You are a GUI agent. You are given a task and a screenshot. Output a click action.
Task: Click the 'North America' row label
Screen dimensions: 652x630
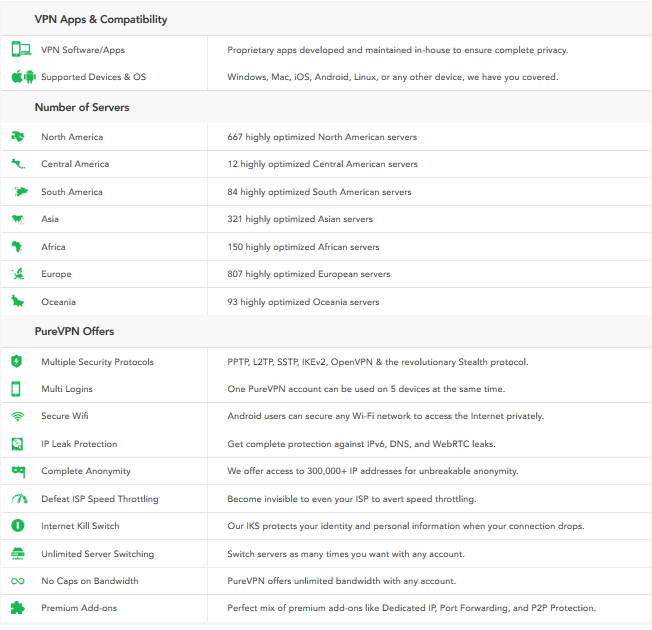(72, 137)
